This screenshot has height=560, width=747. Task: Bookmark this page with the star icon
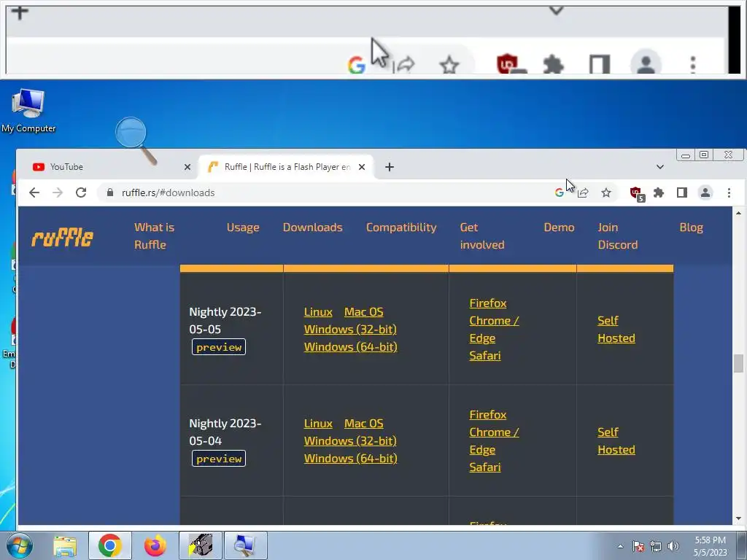(x=606, y=192)
